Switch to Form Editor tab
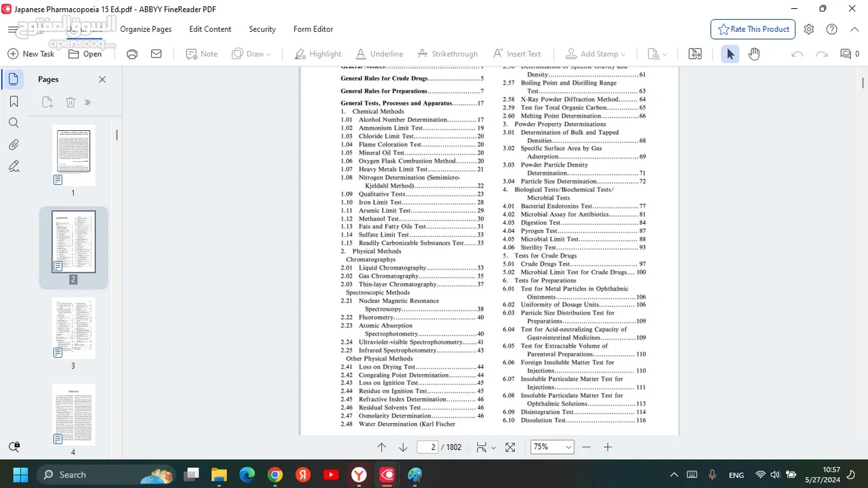Viewport: 868px width, 488px height. 313,29
